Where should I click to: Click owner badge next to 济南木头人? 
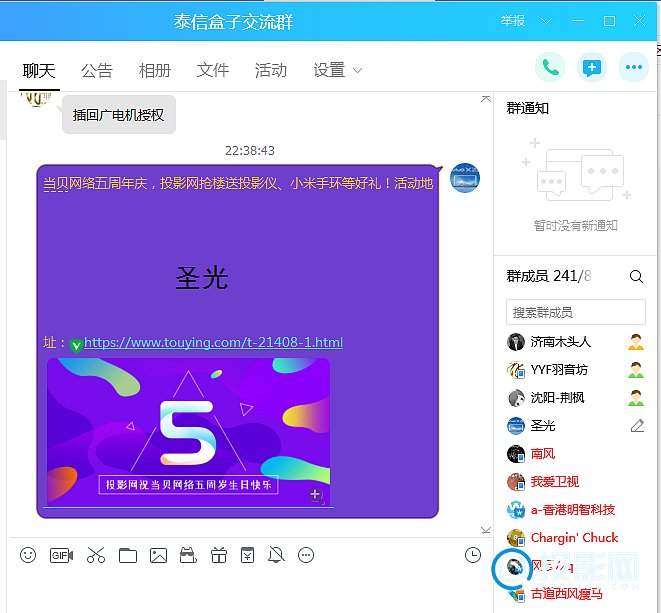coord(636,342)
